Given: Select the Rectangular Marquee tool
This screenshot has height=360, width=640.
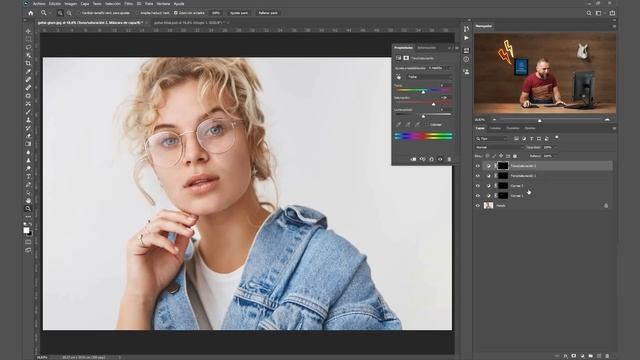Looking at the screenshot, I should [28, 39].
